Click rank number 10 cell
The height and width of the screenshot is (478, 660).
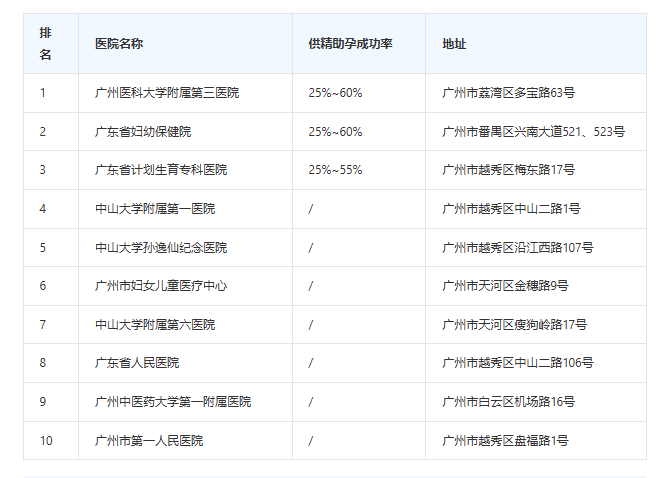pyautogui.click(x=45, y=440)
